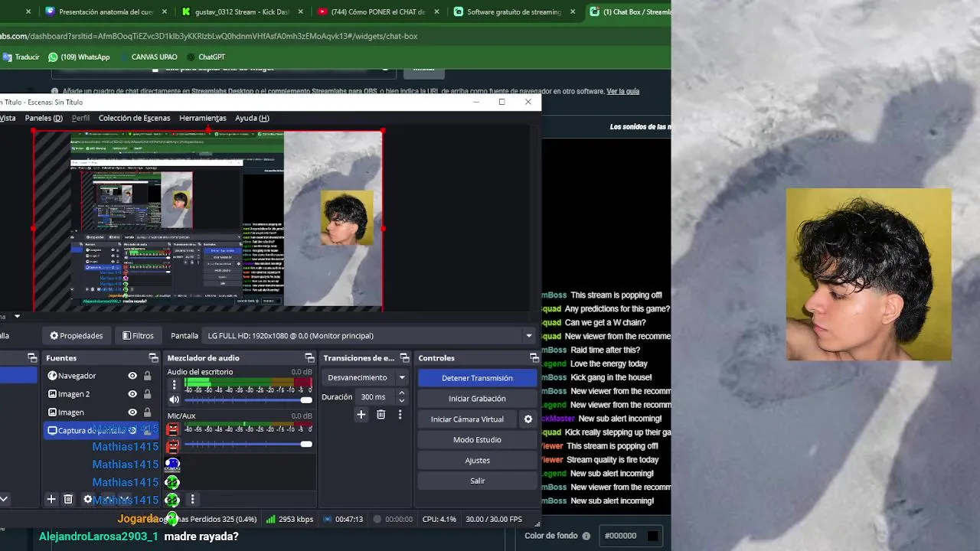Increase transition Duración with up arrow
980x551 pixels.
401,393
